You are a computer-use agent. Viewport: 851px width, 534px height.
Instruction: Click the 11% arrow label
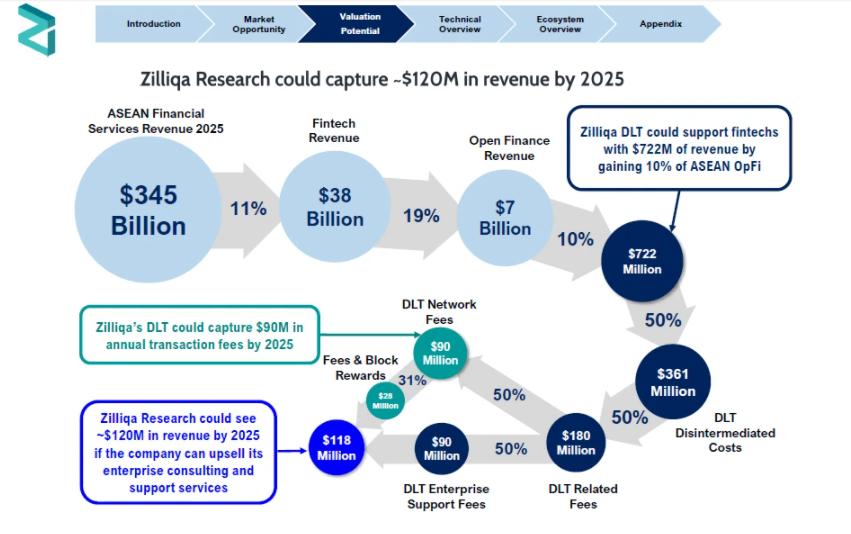click(248, 209)
